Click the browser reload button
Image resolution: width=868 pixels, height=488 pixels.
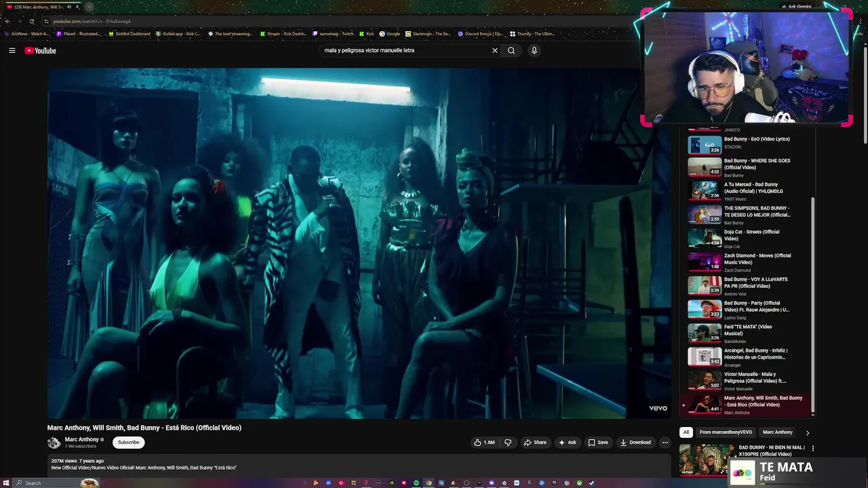coord(31,21)
